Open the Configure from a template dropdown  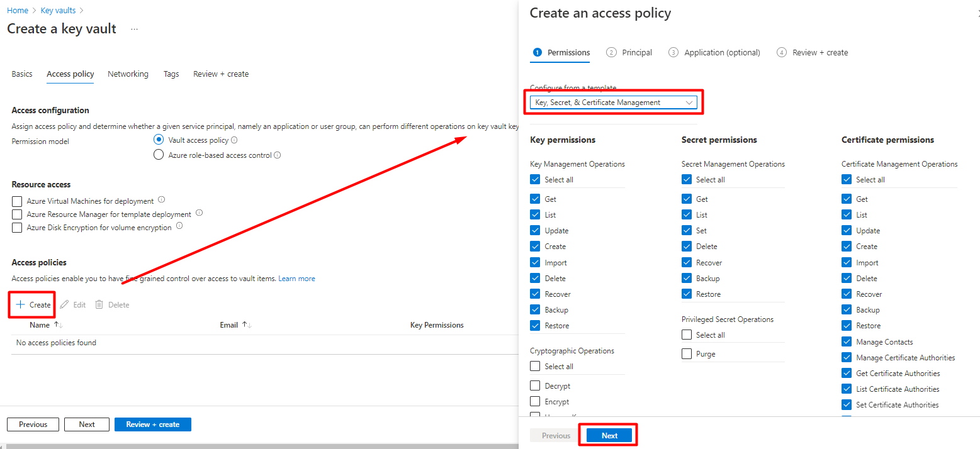tap(613, 103)
